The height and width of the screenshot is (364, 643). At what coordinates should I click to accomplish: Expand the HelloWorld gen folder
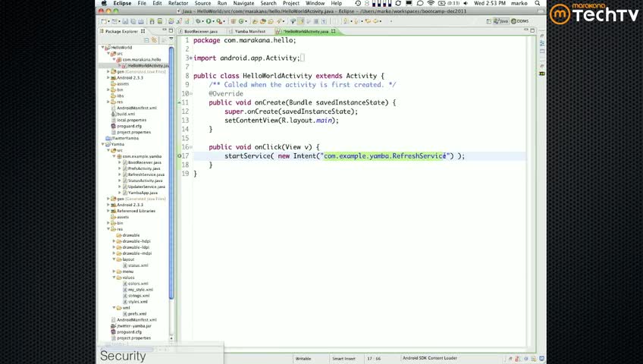click(108, 72)
